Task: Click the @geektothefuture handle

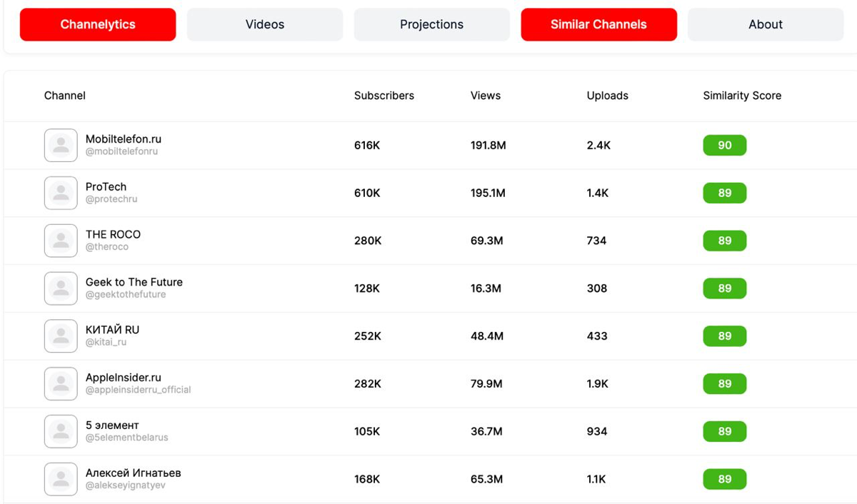Action: [126, 295]
